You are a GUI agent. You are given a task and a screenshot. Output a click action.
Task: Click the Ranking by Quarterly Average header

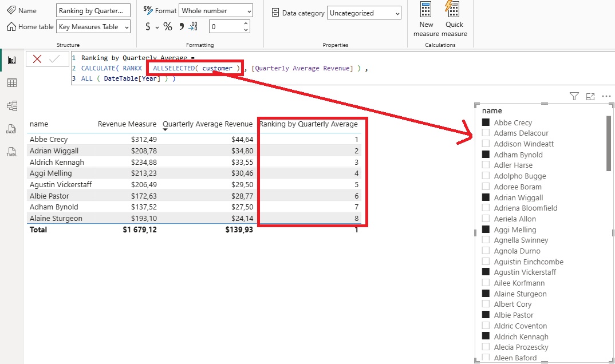pyautogui.click(x=308, y=124)
